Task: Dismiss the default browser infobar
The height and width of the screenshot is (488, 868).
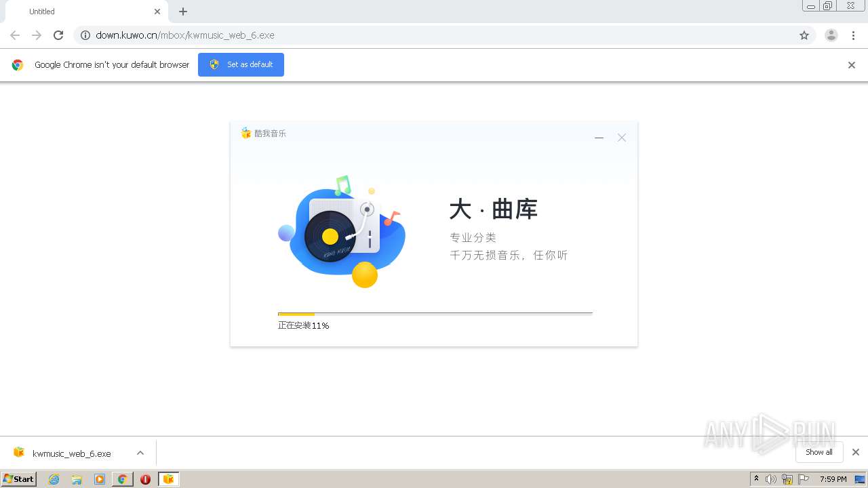Action: [852, 65]
